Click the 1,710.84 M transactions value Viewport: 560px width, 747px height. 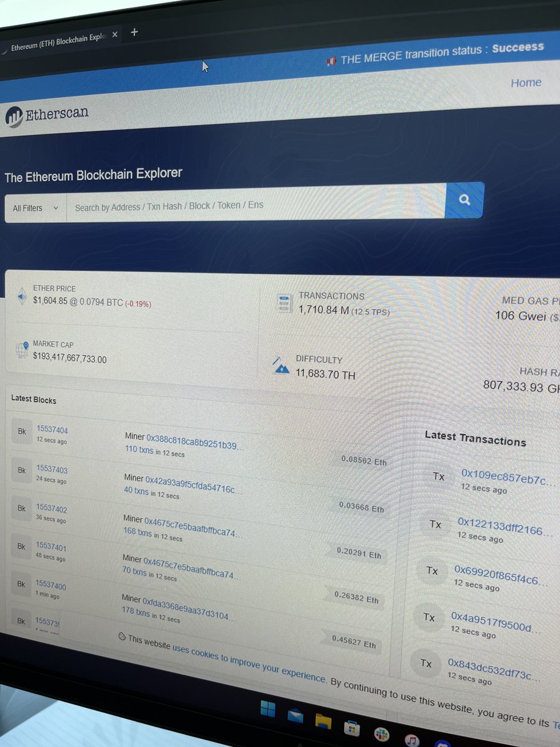[x=324, y=309]
